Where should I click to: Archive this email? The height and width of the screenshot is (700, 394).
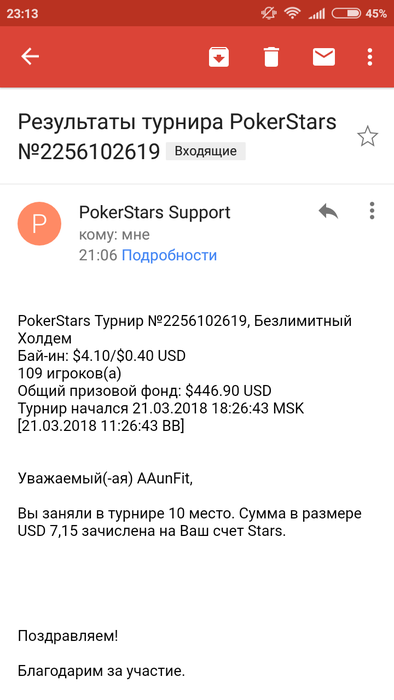pyautogui.click(x=219, y=57)
